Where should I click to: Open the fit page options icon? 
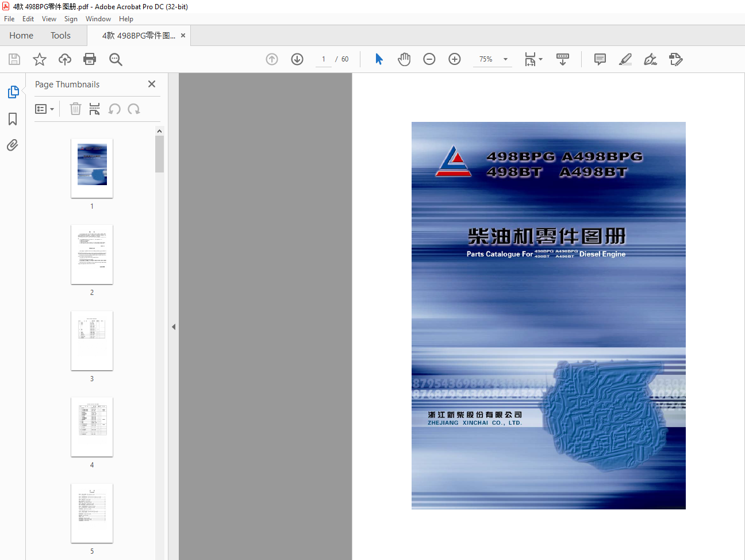[533, 59]
